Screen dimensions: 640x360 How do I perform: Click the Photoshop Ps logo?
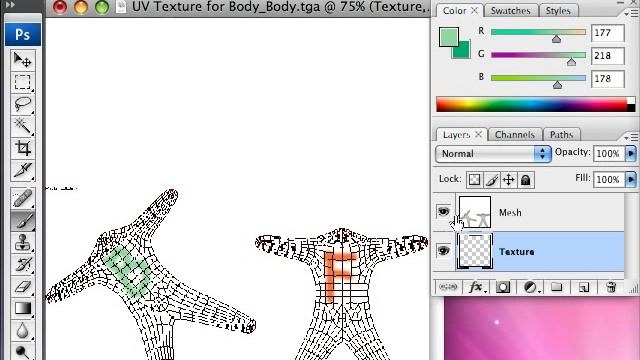click(22, 35)
